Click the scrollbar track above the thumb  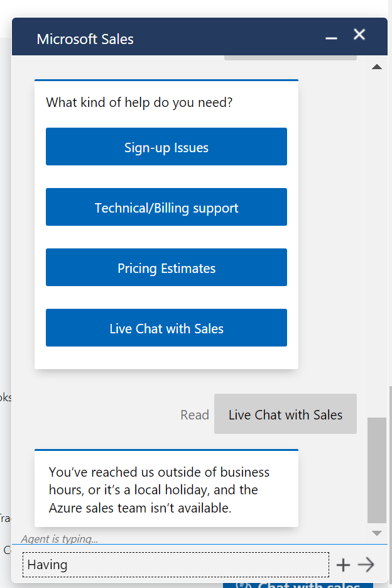pyautogui.click(x=377, y=244)
